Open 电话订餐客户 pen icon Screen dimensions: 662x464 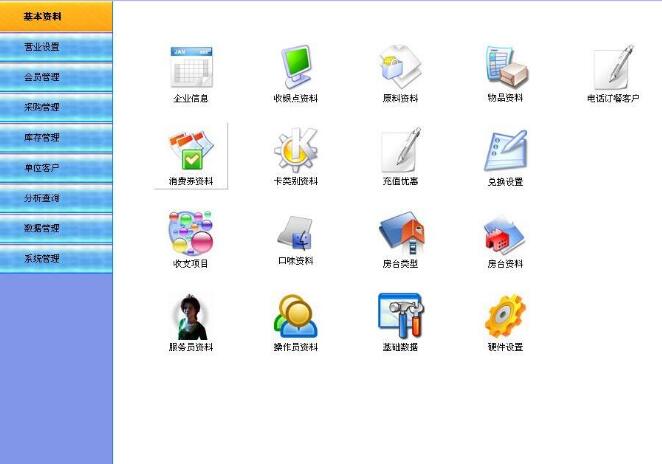click(x=613, y=68)
